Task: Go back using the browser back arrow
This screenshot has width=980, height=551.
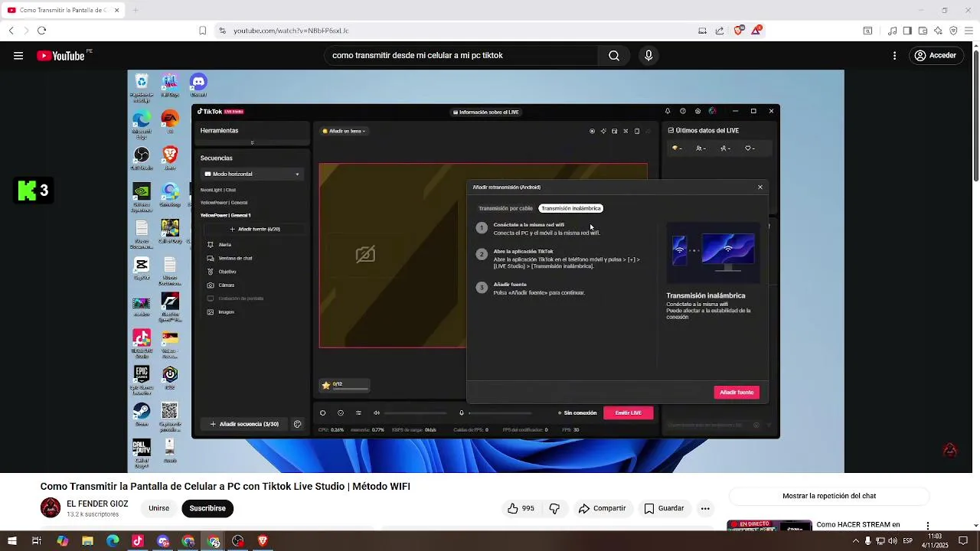Action: (11, 31)
